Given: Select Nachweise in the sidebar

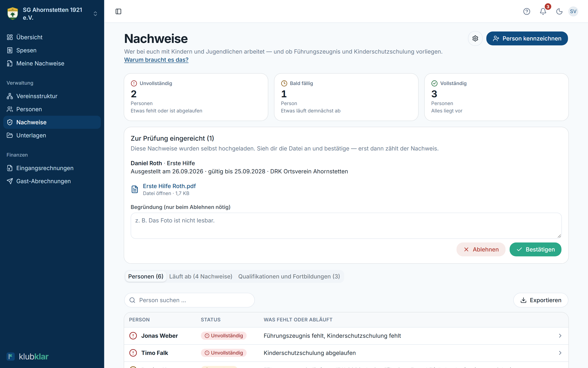Looking at the screenshot, I should 52,122.
